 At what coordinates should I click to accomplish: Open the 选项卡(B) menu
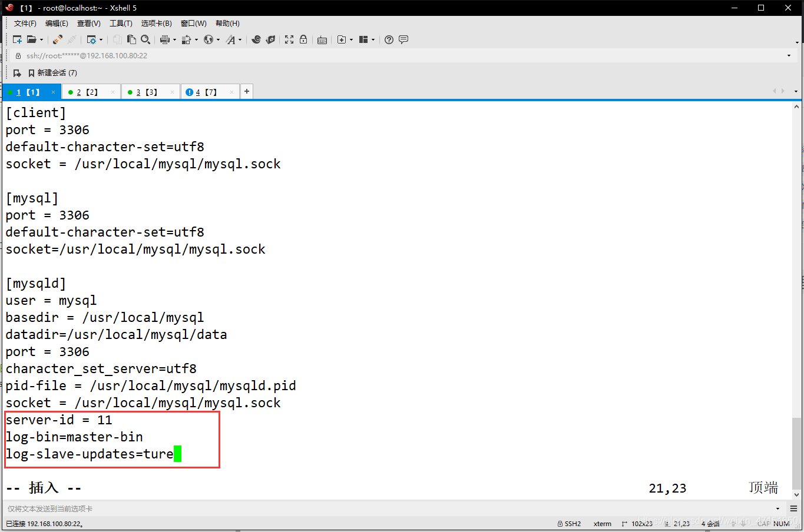157,24
